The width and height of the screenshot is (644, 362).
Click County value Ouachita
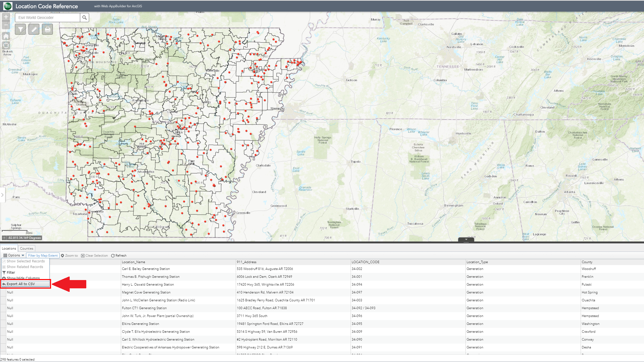pos(588,300)
